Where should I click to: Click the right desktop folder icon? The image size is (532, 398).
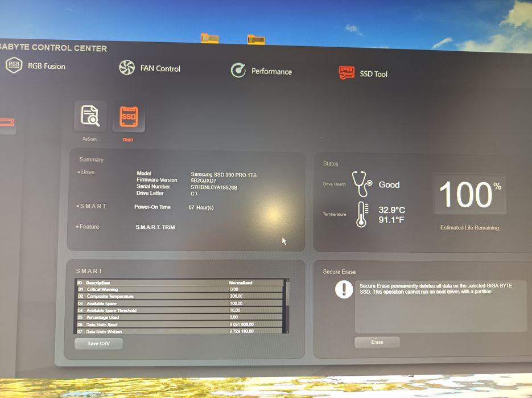coord(256,39)
